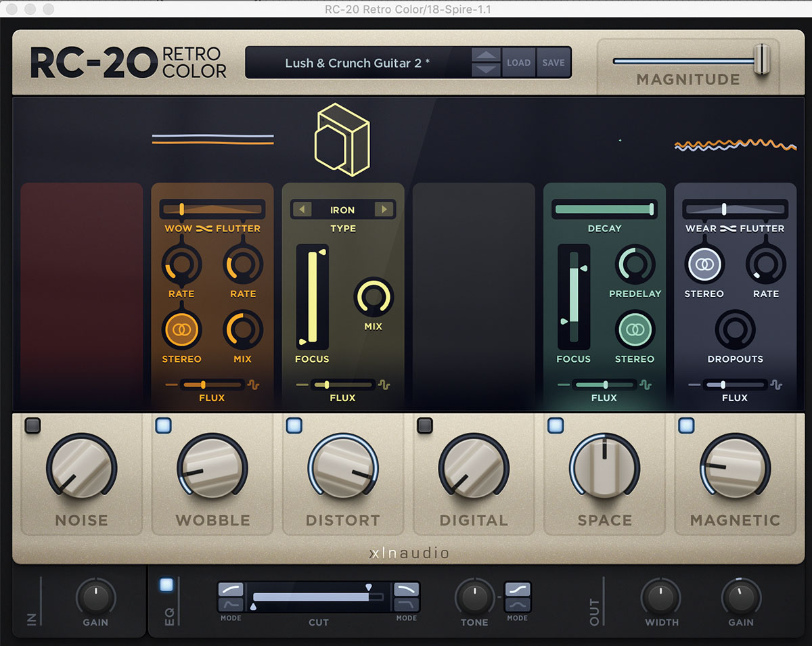
Task: Click the preset up arrow
Action: tap(486, 55)
